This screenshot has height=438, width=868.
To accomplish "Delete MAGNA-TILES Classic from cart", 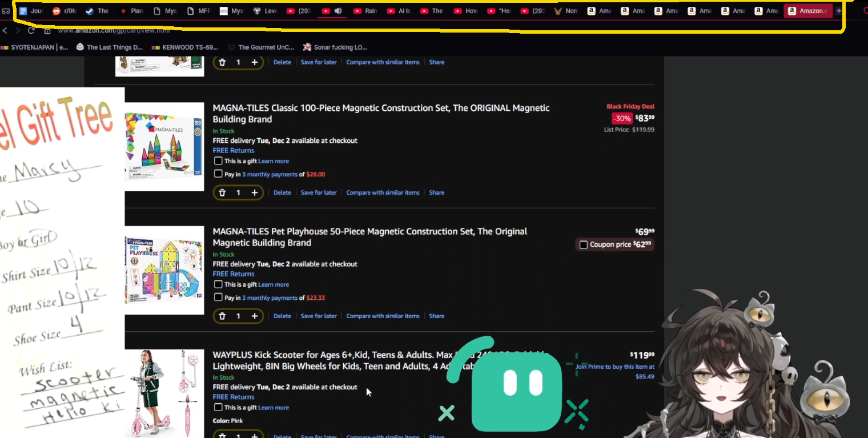I will pos(282,193).
